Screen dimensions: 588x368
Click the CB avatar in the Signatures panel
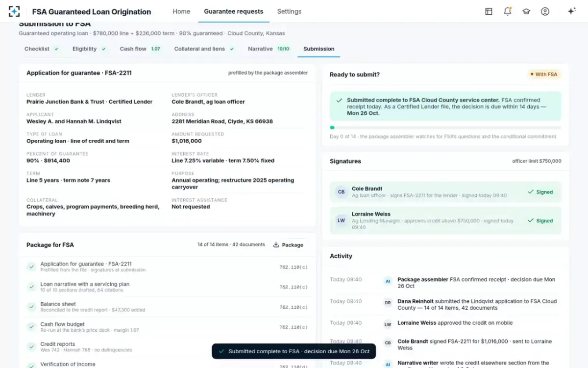pos(341,192)
